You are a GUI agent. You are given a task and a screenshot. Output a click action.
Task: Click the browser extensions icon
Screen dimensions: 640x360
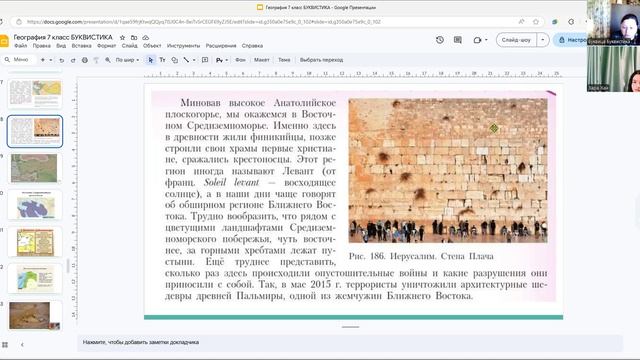pyautogui.click(x=571, y=22)
